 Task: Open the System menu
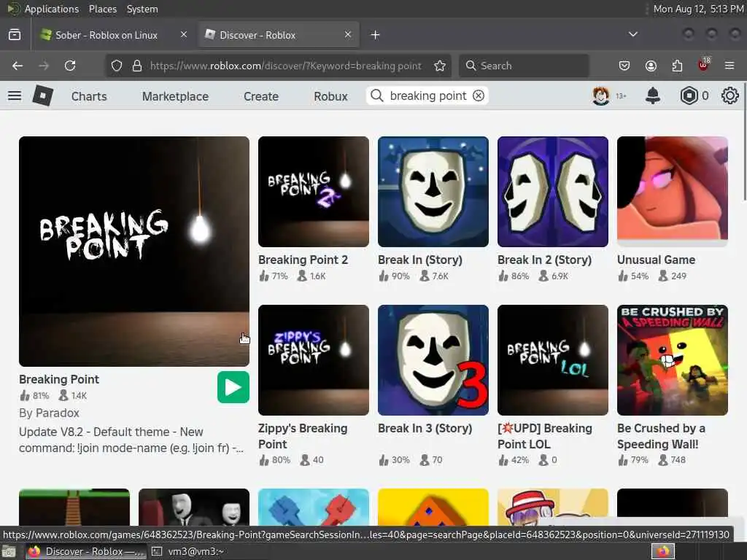[x=142, y=9]
